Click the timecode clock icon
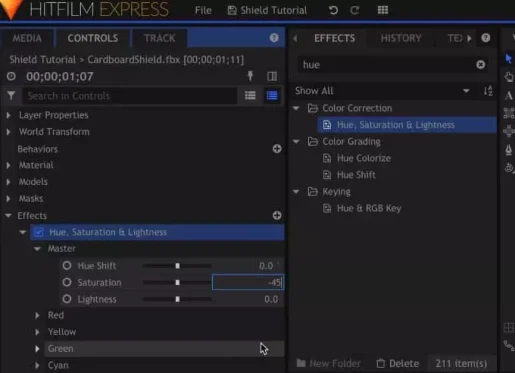Image resolution: width=515 pixels, height=373 pixels. [x=11, y=76]
